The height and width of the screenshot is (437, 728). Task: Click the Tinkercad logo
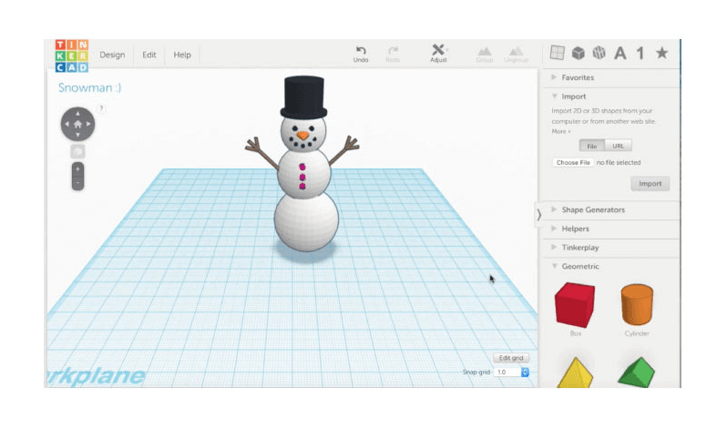click(71, 56)
